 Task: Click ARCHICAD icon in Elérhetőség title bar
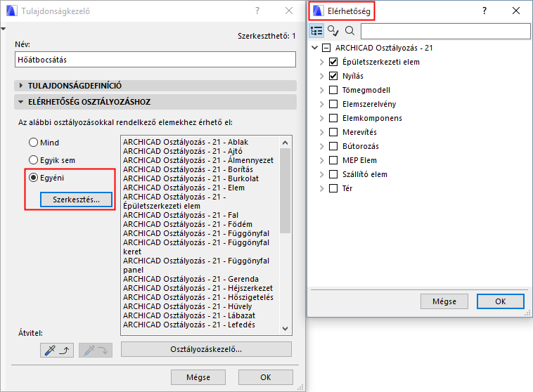coord(318,11)
